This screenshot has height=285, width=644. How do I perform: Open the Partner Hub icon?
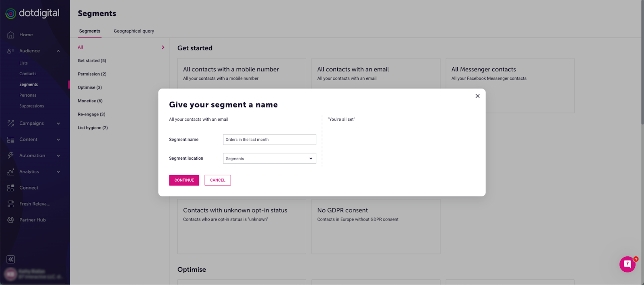[11, 220]
